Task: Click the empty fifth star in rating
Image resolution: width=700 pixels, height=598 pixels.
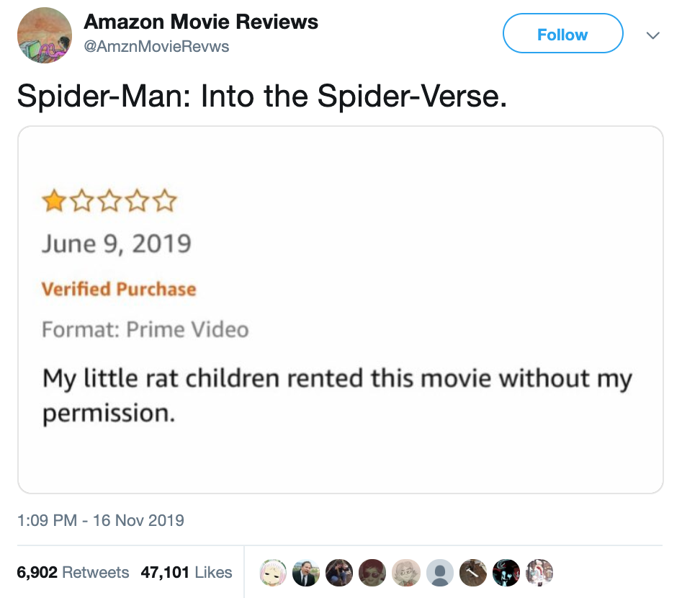Action: pyautogui.click(x=166, y=201)
